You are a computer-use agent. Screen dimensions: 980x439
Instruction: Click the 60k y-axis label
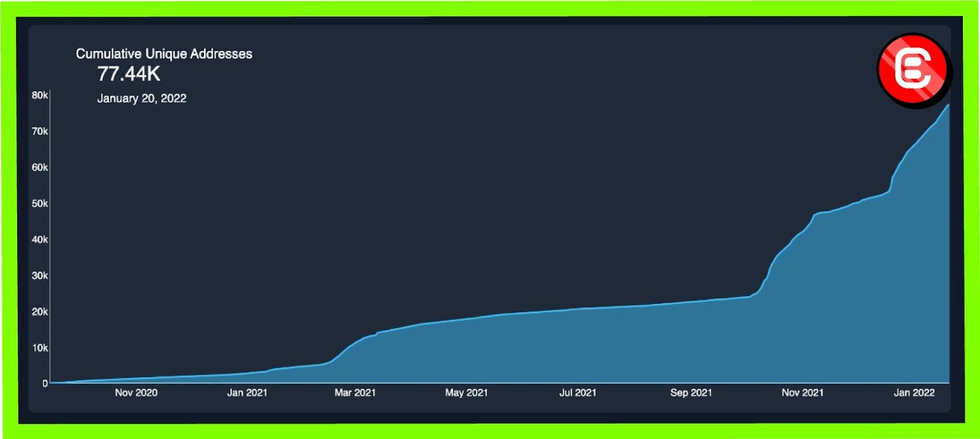(x=40, y=167)
